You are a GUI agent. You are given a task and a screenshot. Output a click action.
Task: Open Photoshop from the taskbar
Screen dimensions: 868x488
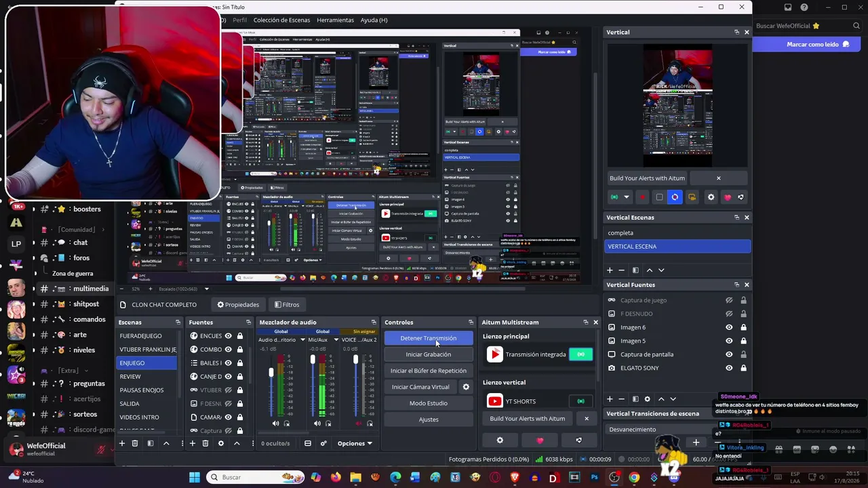point(595,477)
